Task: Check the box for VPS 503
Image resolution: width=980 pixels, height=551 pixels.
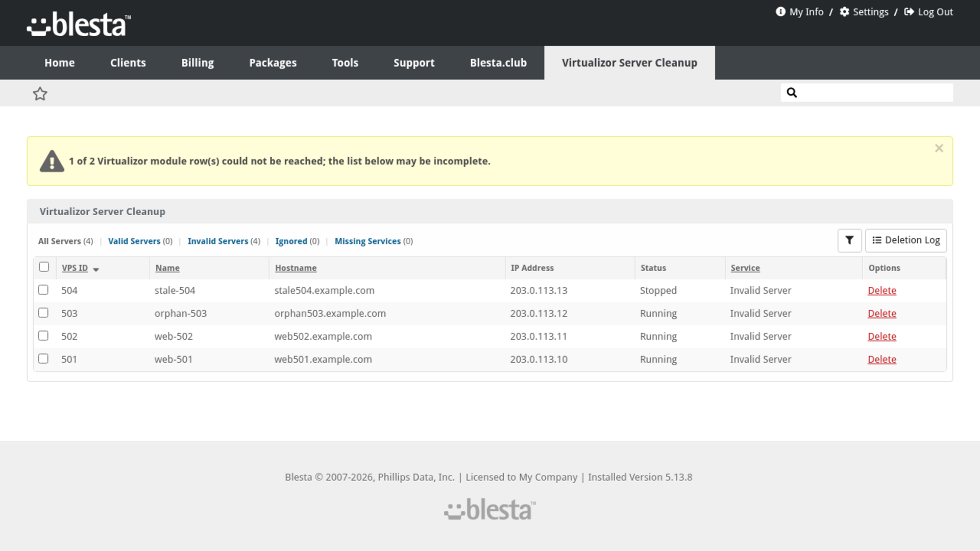Action: (x=43, y=313)
